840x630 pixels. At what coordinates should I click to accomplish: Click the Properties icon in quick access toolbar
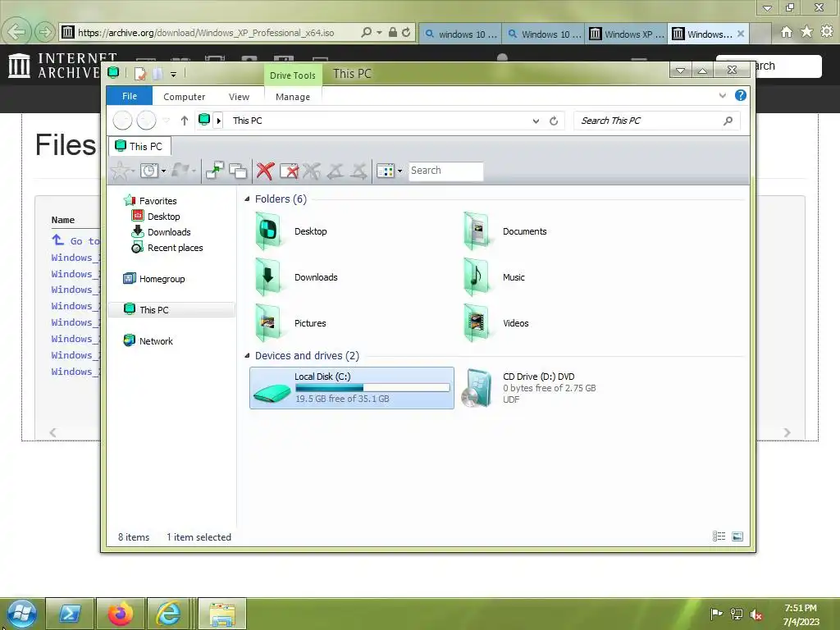[139, 73]
